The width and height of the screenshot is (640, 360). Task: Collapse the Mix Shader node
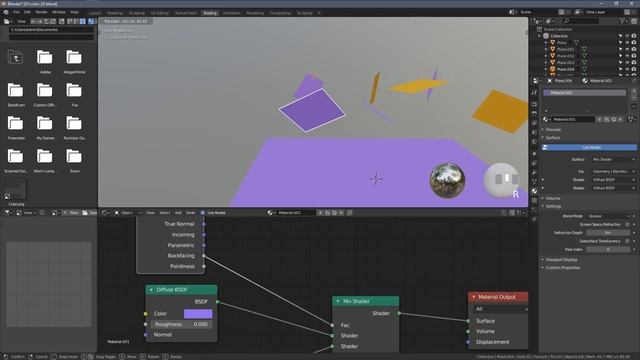338,301
